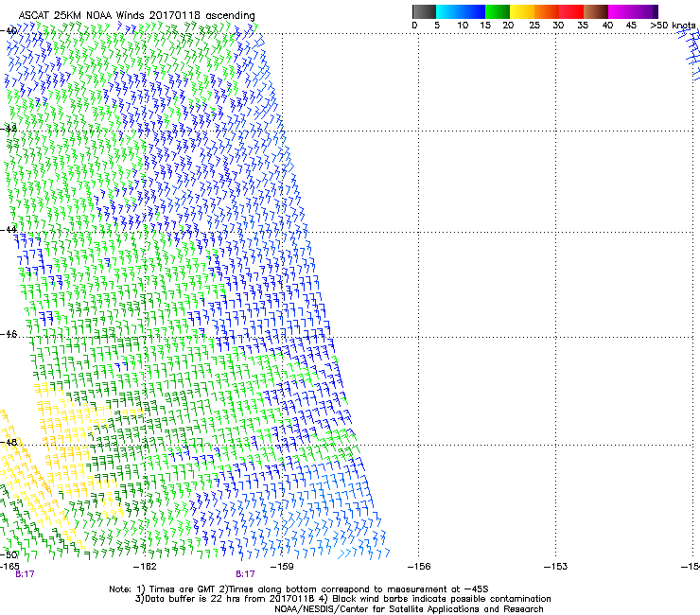Click the longitude label '-165'
Viewport: 700px width, 615px height.
[9, 567]
